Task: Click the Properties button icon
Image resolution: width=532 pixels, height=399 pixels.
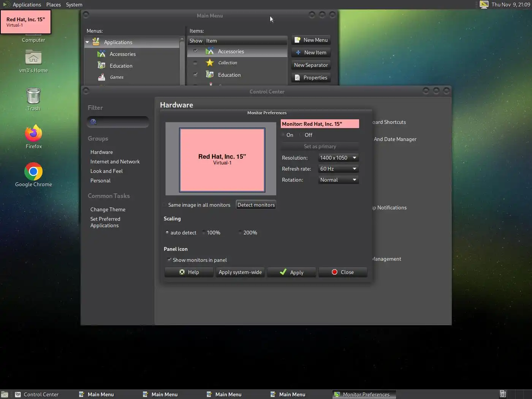Action: 298,78
